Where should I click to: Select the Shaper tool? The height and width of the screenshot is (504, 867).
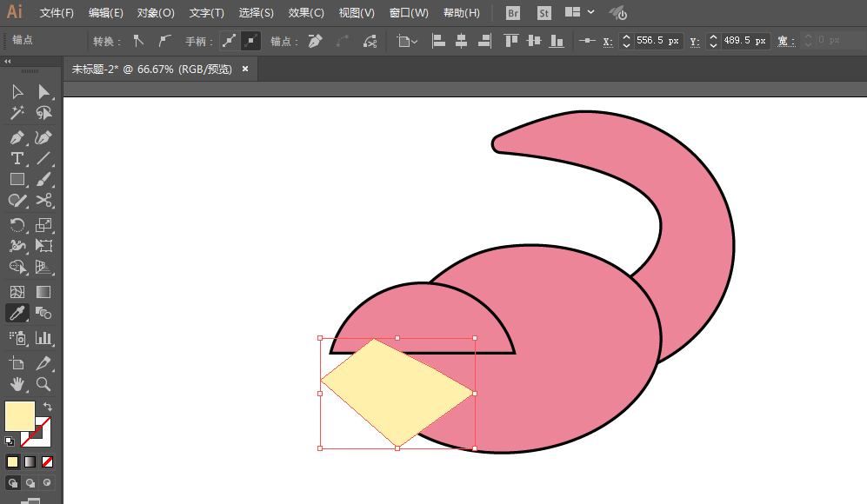click(17, 201)
